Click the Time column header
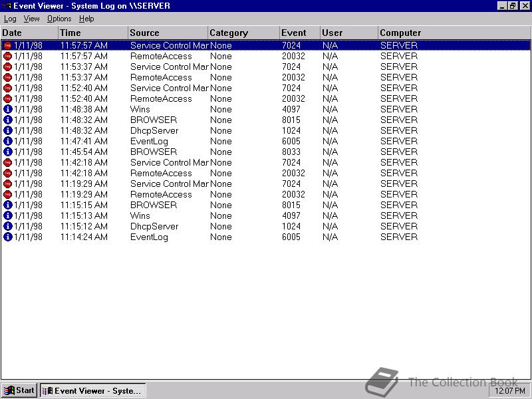Image resolution: width=532 pixels, height=399 pixels. click(x=93, y=33)
